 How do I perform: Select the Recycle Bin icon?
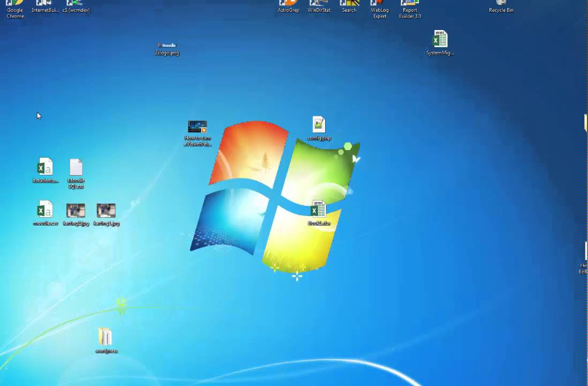point(501,6)
